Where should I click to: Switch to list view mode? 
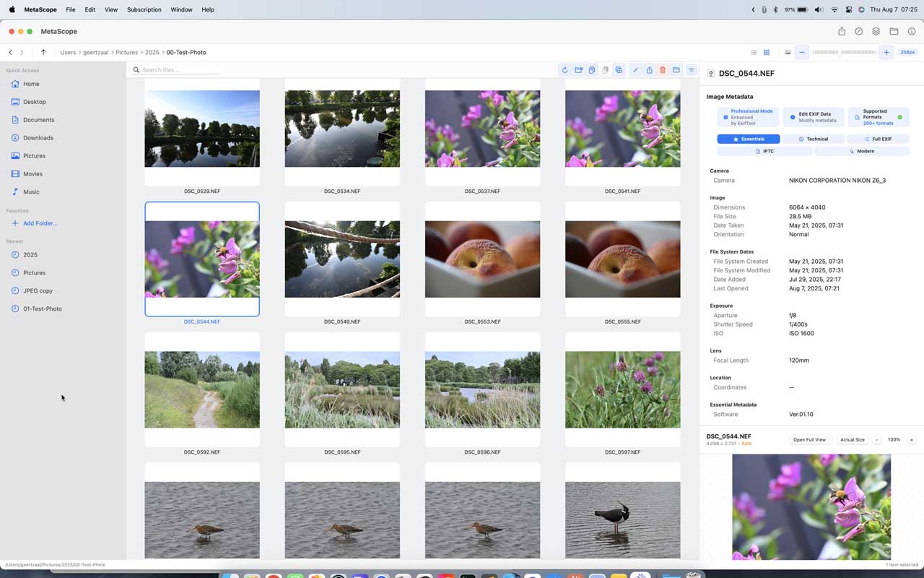click(x=754, y=52)
